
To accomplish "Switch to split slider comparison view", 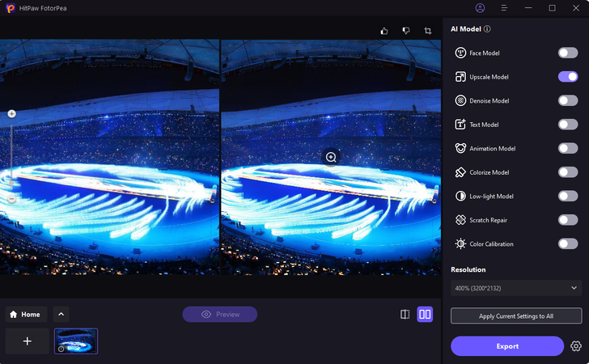I will 405,315.
